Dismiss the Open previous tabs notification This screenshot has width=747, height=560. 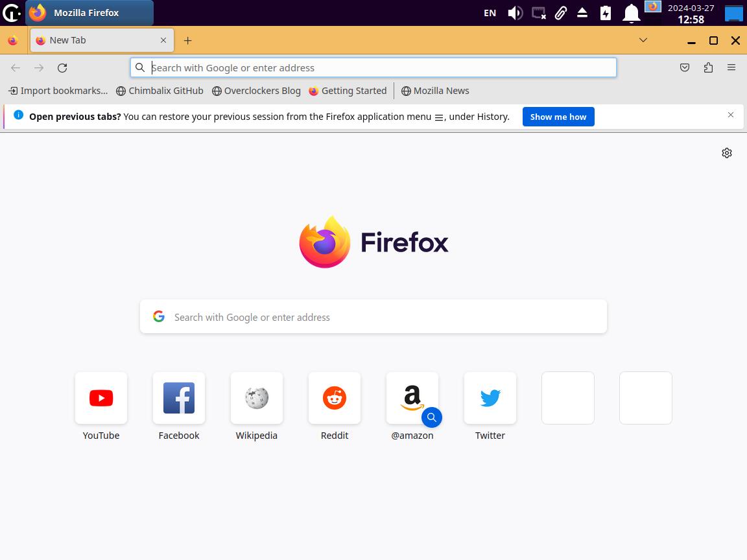click(730, 115)
